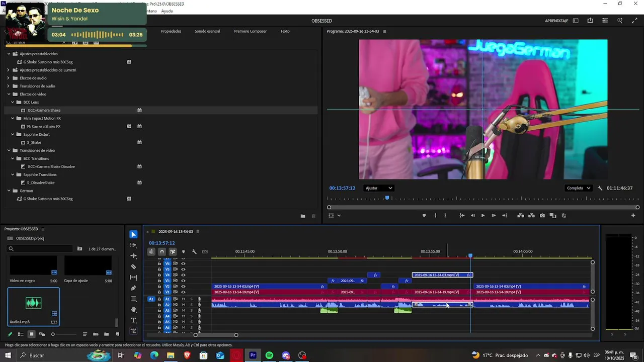This screenshot has width=644, height=362.
Task: Select the Pen tool in timeline toolbox
Action: (133, 288)
